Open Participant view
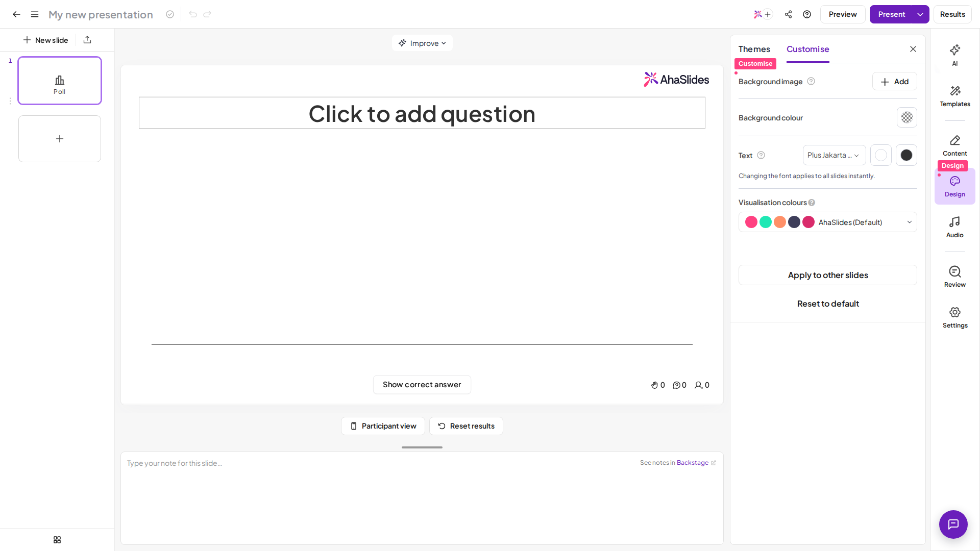Screen dimensions: 980x551 click(383, 426)
